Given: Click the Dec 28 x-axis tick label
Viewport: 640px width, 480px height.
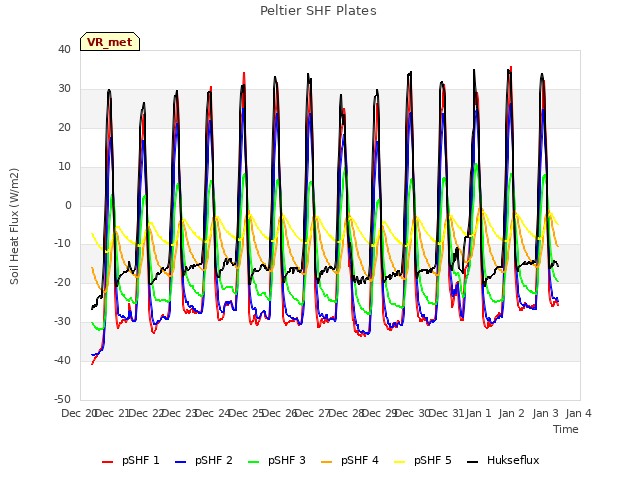Looking at the screenshot, I should pyautogui.click(x=347, y=413).
